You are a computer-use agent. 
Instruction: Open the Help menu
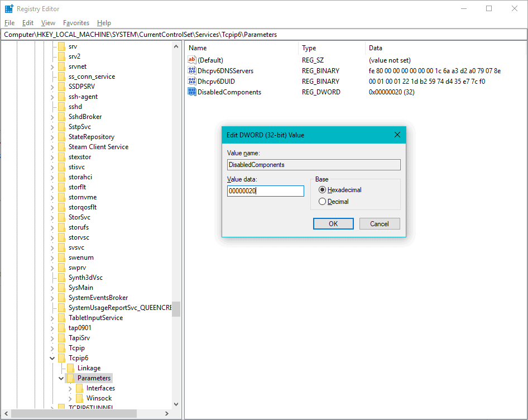(104, 22)
